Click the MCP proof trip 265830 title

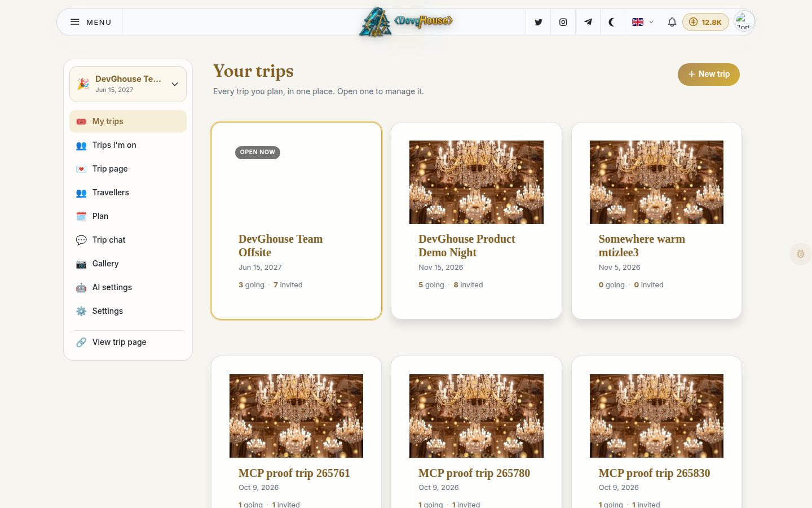(654, 473)
